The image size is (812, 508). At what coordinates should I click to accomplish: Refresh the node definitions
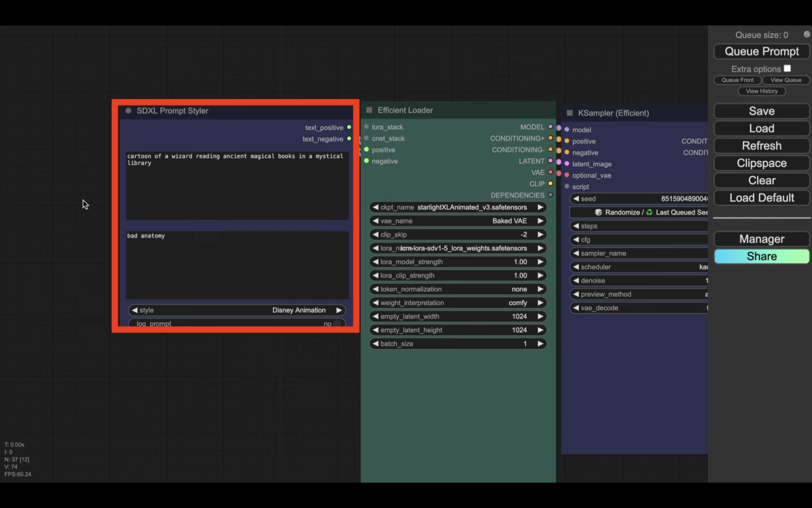point(762,146)
